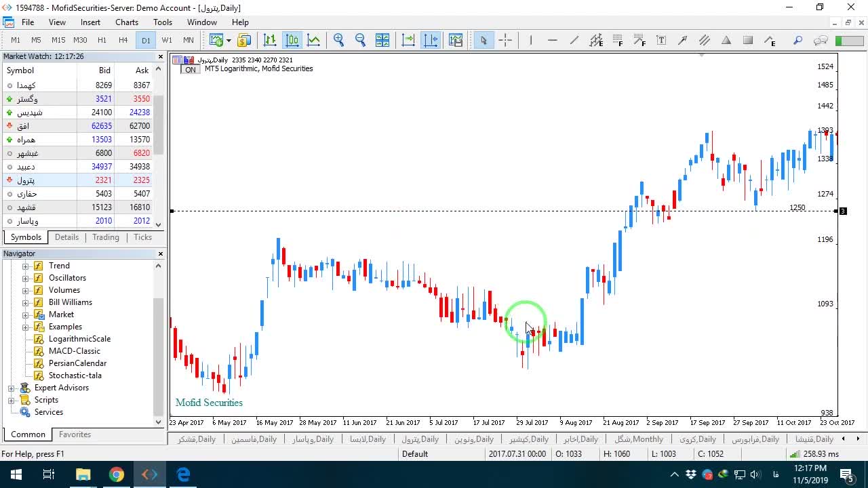Open Chrome from the taskbar
868x488 pixels.
pyautogui.click(x=117, y=474)
